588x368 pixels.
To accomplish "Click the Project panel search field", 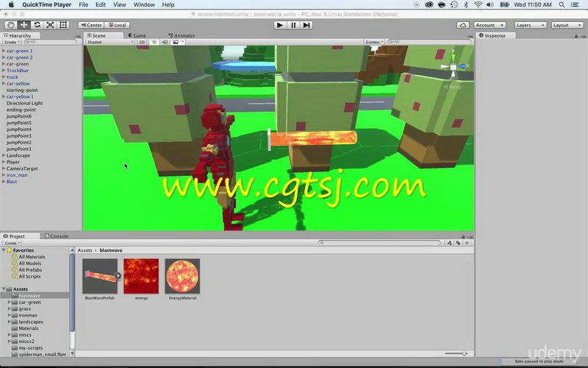I will (379, 243).
